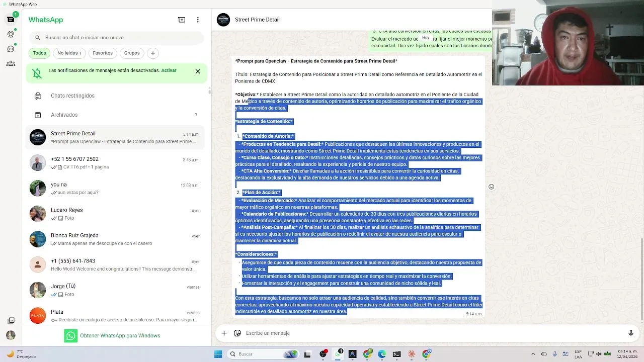The height and width of the screenshot is (362, 644).
Task: Open the Status updates icon
Action: (x=11, y=34)
